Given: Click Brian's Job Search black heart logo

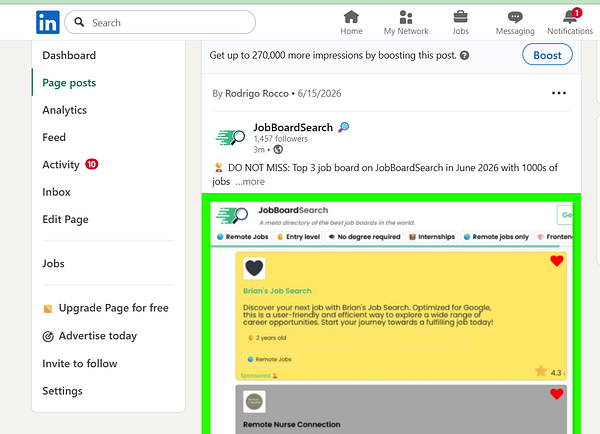Looking at the screenshot, I should [x=254, y=268].
